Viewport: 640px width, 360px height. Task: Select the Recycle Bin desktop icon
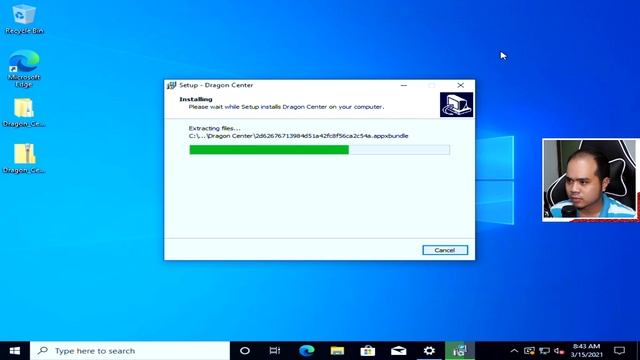coord(24,19)
